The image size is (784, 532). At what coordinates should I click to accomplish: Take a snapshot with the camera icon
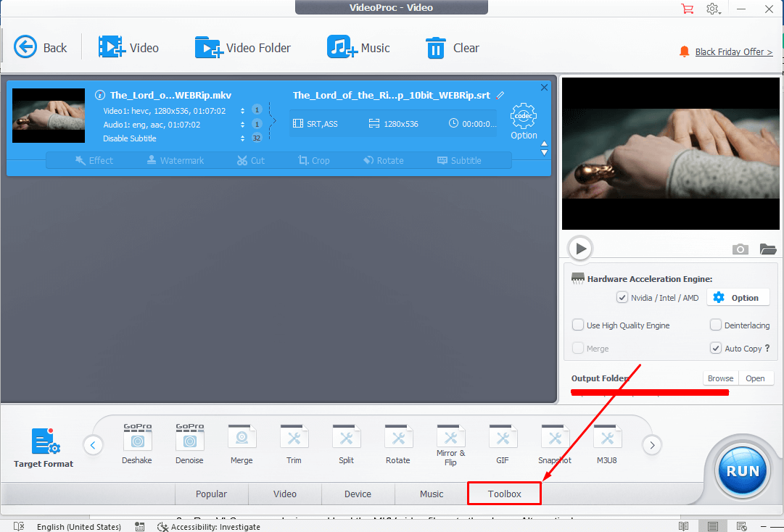[740, 249]
